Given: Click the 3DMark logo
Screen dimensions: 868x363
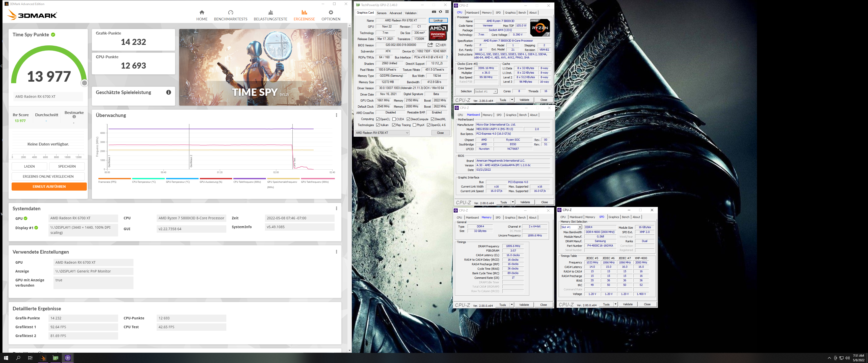Looking at the screenshot, I should pyautogui.click(x=32, y=15).
